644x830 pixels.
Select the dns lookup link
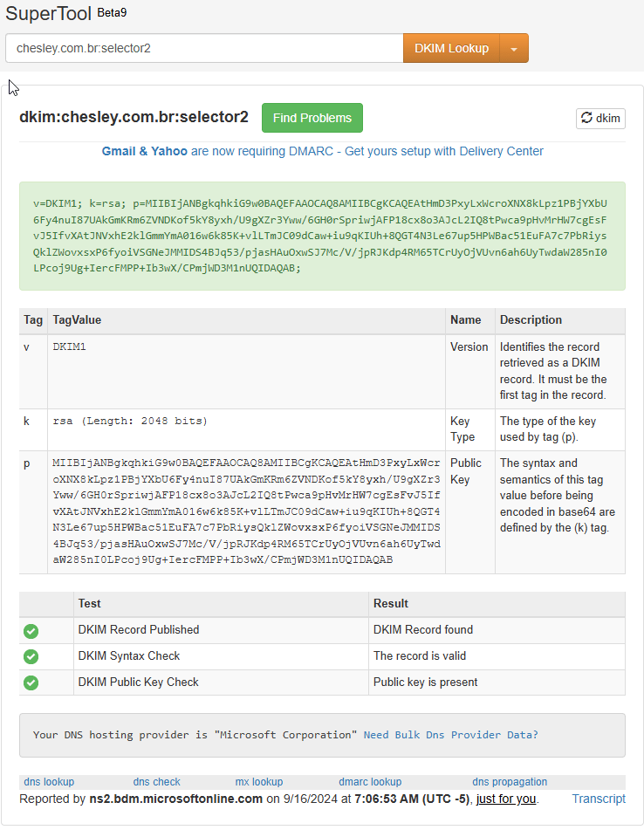click(x=49, y=782)
